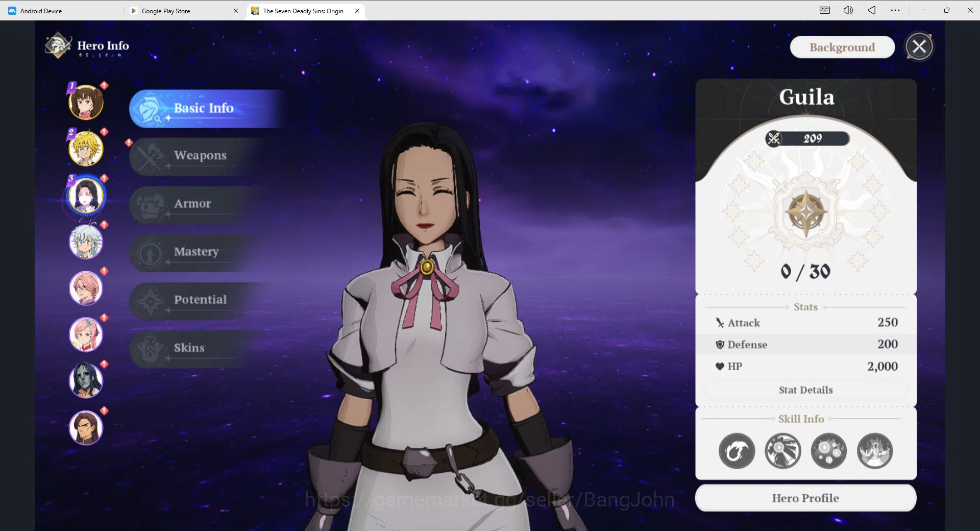Viewport: 980px width, 531px height.
Task: Select the masked hero portrait in the list
Action: 86,380
